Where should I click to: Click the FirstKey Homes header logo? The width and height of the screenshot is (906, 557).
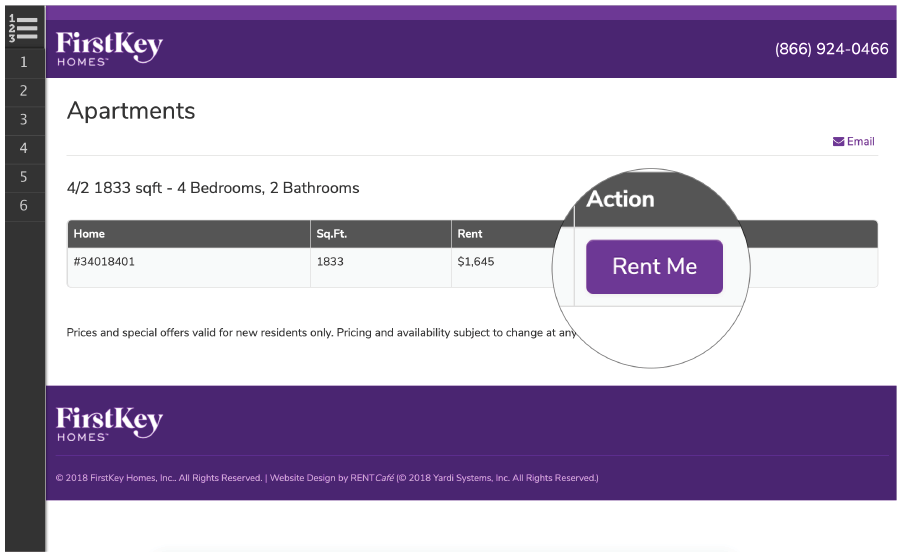coord(109,49)
